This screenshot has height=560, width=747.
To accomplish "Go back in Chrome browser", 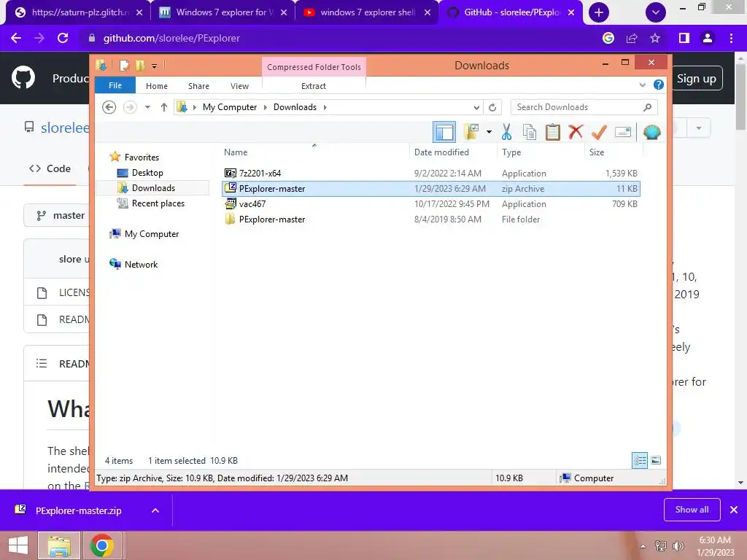I will point(16,38).
